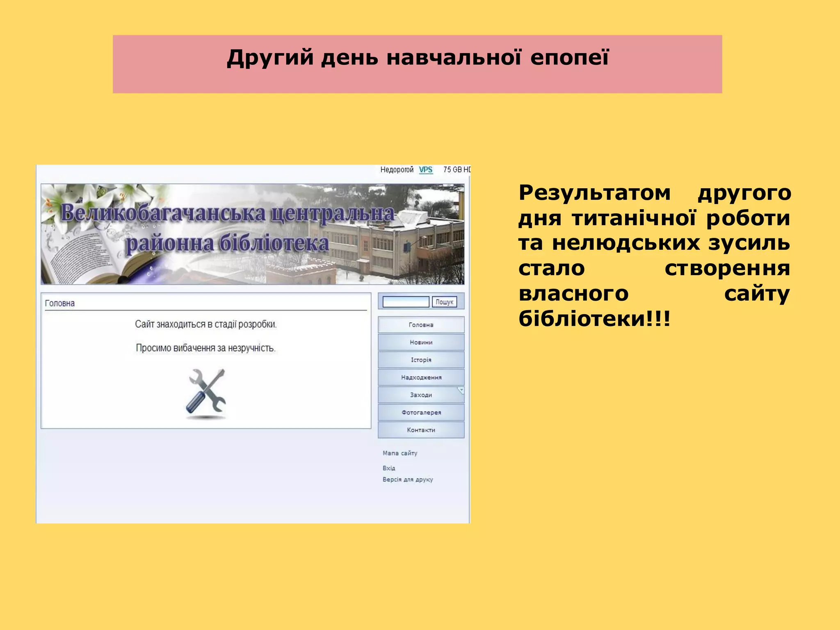
Task: Click the Недорогой ad text
Action: [x=397, y=170]
